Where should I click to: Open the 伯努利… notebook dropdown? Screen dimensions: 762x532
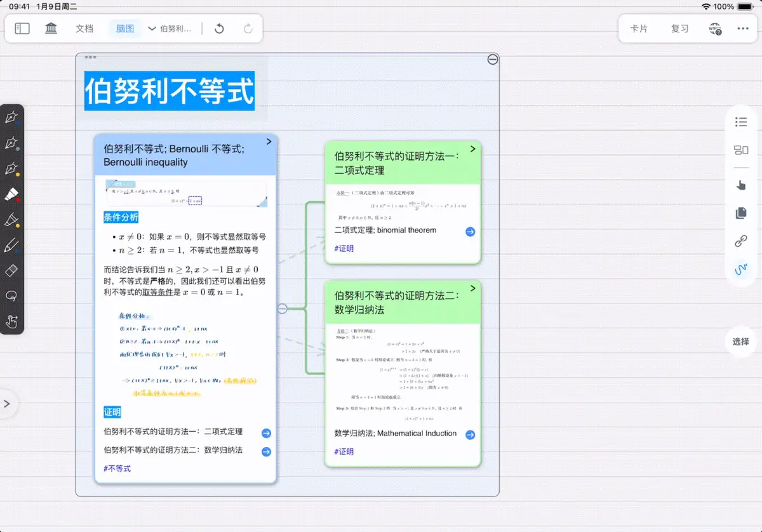click(170, 29)
